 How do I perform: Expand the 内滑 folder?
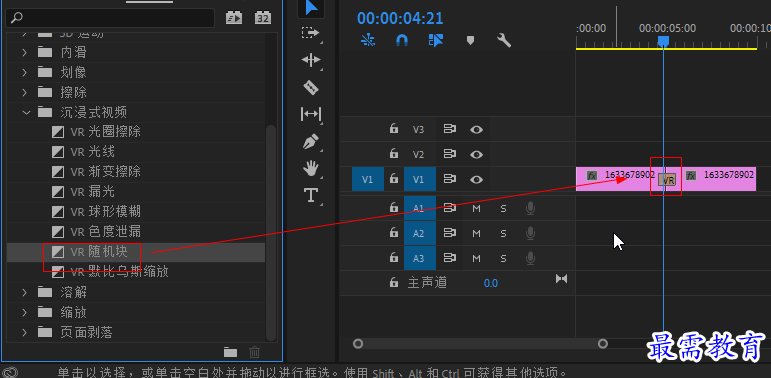click(x=25, y=52)
